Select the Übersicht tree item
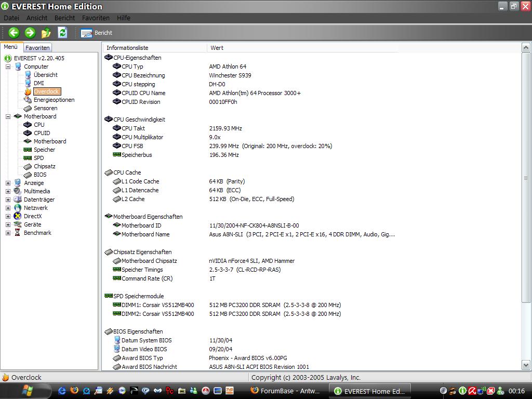The image size is (532, 399). (x=46, y=75)
